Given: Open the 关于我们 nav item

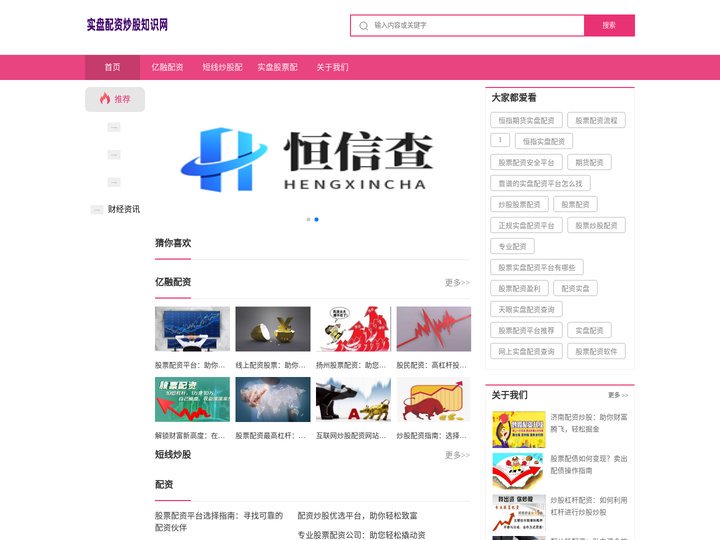Looking at the screenshot, I should click(332, 67).
